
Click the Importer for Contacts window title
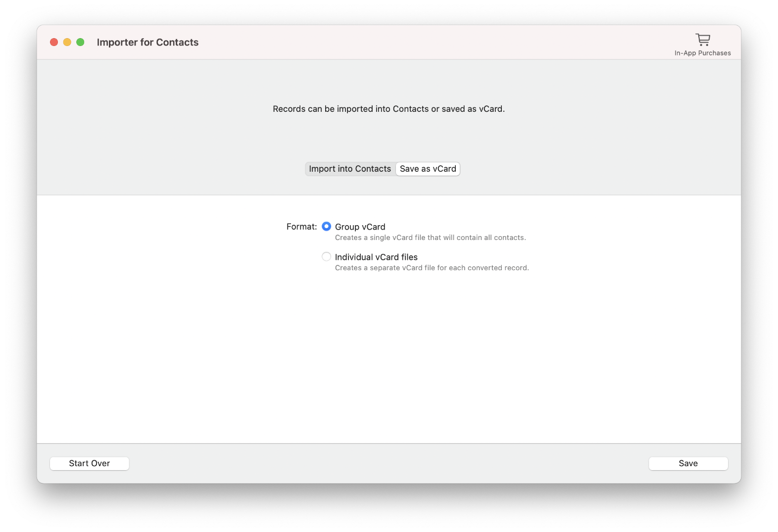[x=147, y=42]
